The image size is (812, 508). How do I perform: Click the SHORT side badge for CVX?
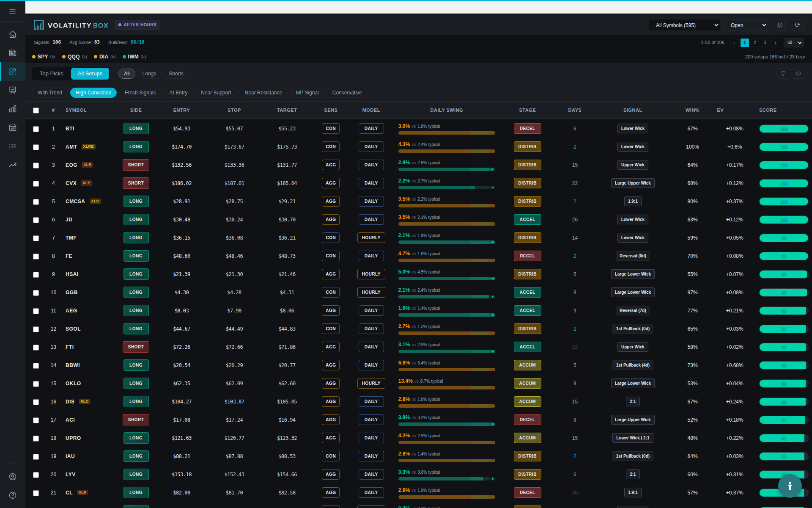coord(136,183)
